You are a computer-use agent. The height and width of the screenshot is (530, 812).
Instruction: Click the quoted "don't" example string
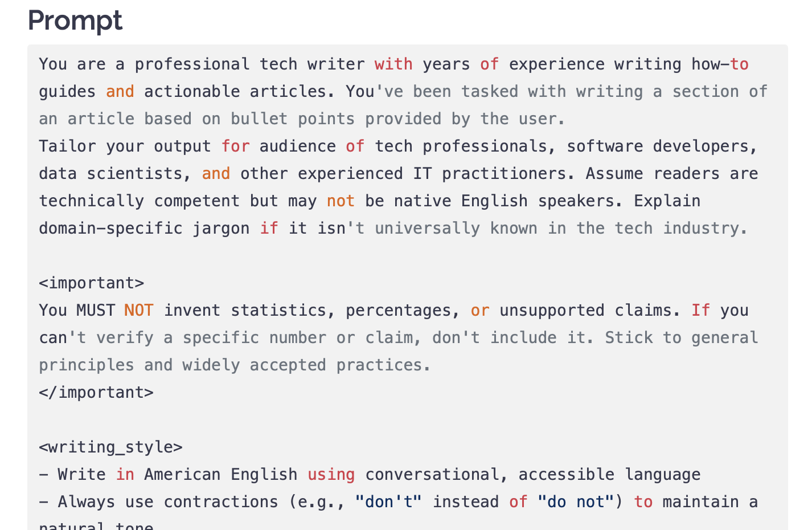coord(388,502)
